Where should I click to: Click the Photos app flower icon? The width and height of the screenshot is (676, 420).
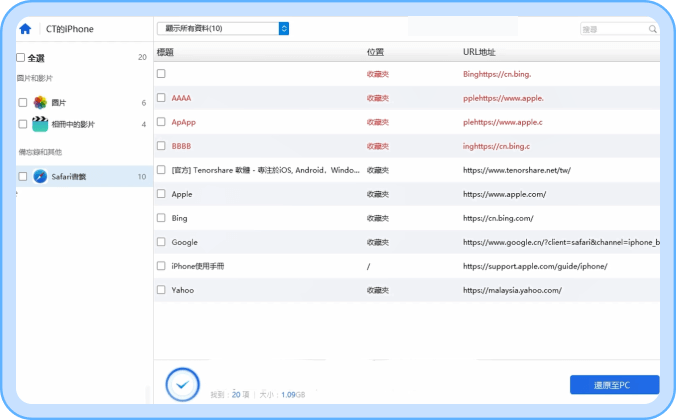coord(40,102)
